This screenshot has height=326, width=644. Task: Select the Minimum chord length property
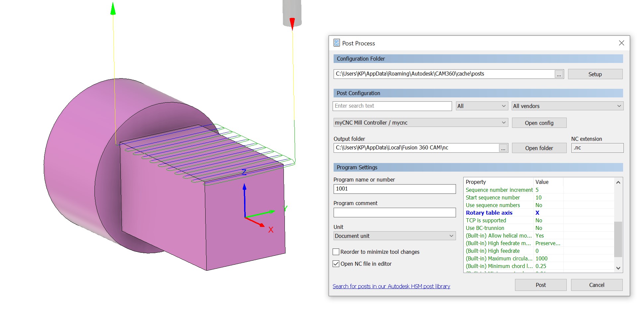499,266
